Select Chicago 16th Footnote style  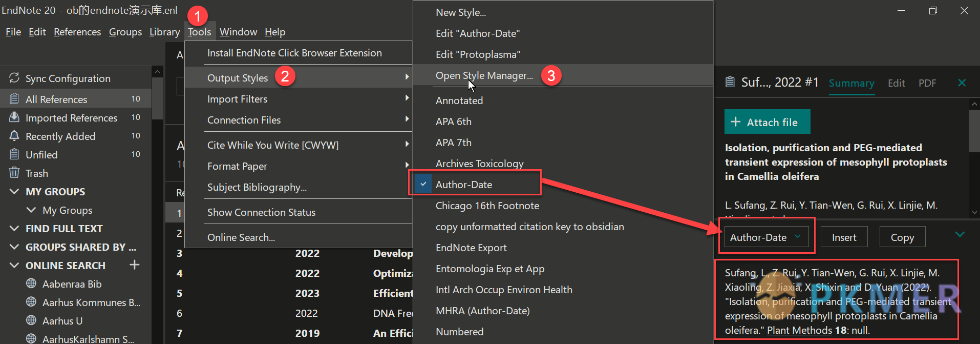(563, 206)
